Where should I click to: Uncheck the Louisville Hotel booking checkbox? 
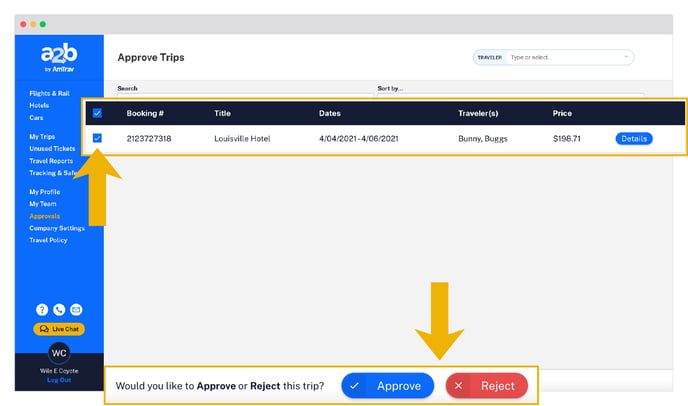(97, 138)
